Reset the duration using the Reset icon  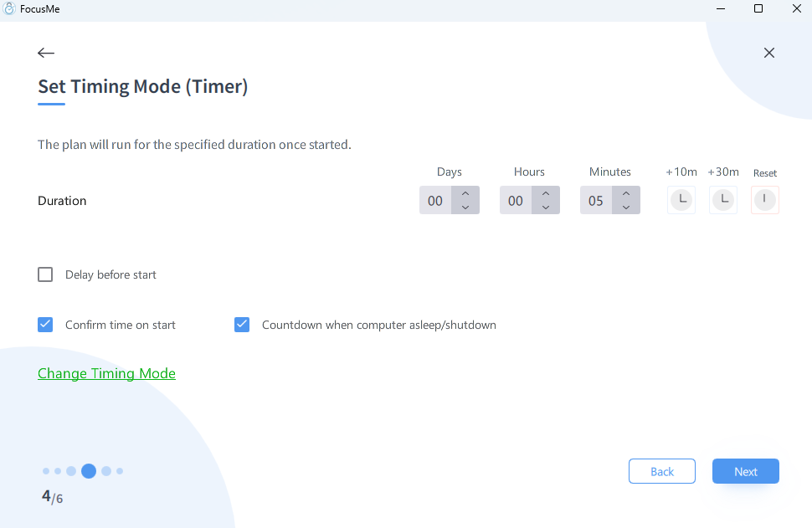pos(765,200)
